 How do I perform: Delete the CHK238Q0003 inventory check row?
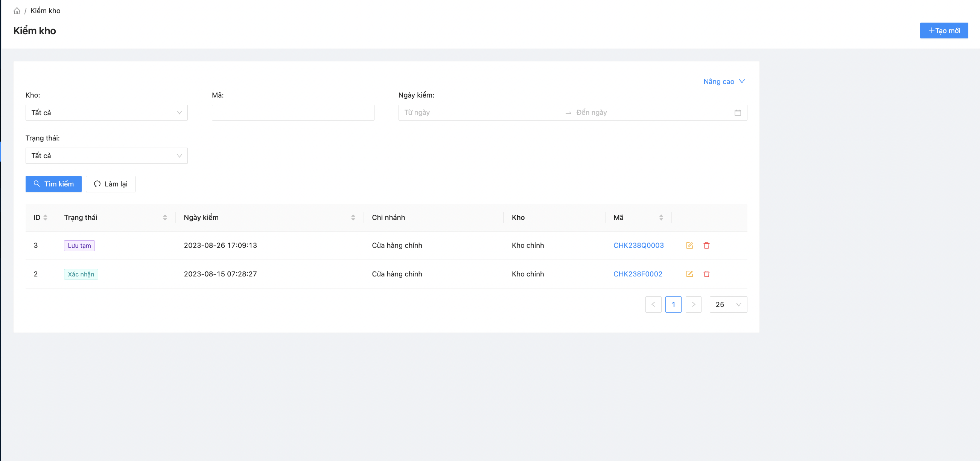706,246
